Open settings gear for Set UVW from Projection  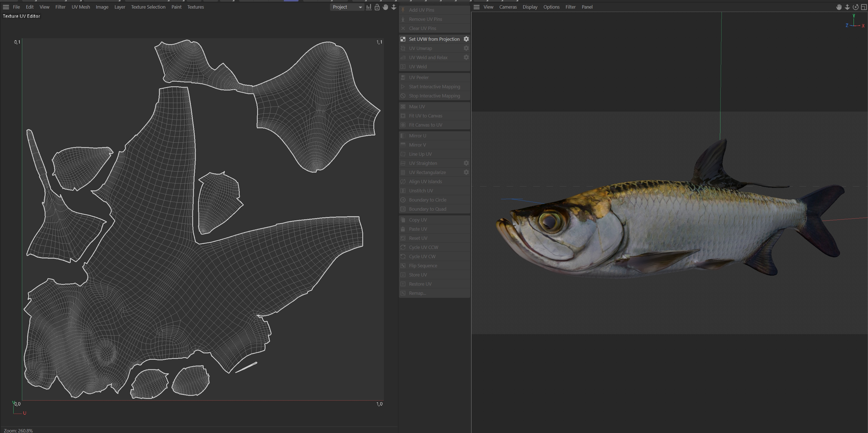(466, 39)
